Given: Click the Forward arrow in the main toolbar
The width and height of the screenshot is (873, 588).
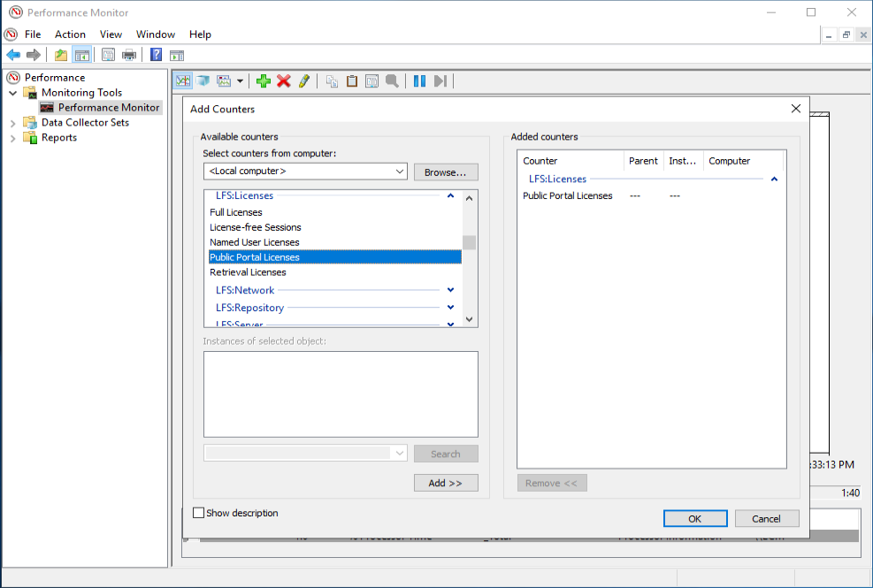Looking at the screenshot, I should point(34,55).
